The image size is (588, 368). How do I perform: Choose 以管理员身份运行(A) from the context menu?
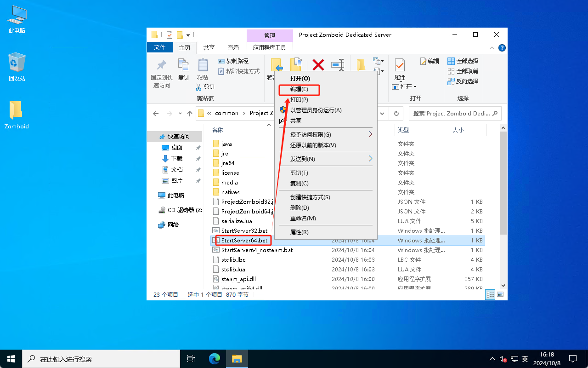pos(326,110)
